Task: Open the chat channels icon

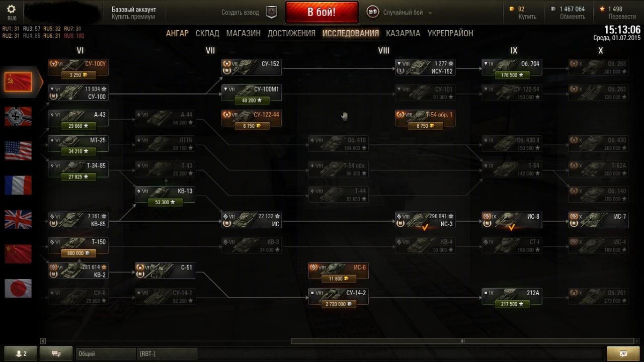Action: point(56,354)
